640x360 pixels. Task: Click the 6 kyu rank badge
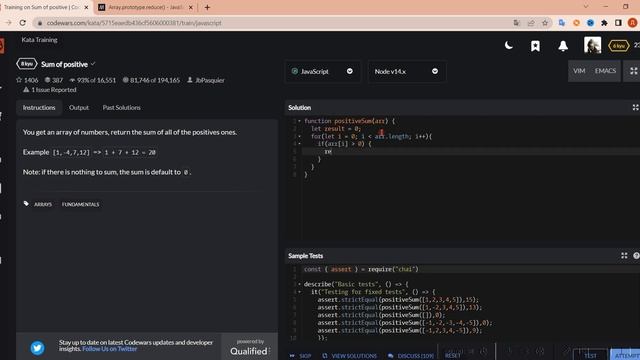click(618, 46)
